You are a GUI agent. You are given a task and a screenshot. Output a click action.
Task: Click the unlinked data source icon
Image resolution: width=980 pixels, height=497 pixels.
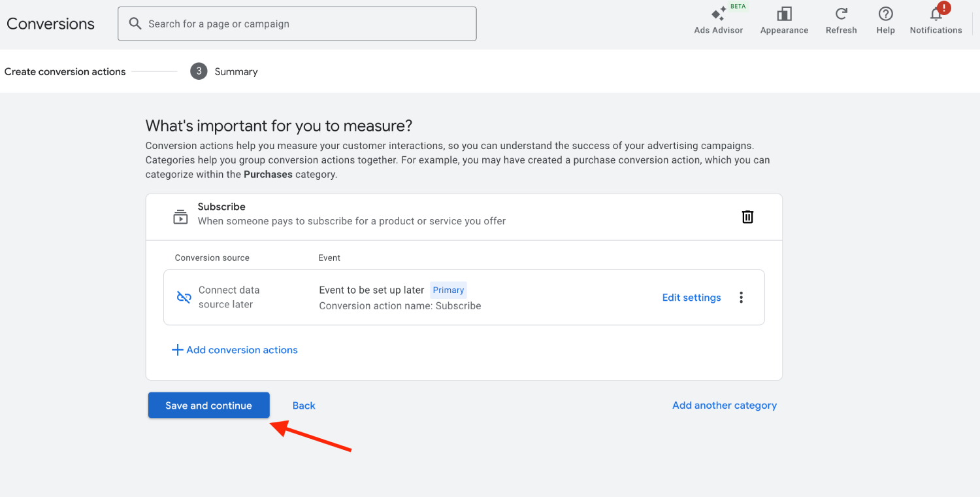pos(184,298)
